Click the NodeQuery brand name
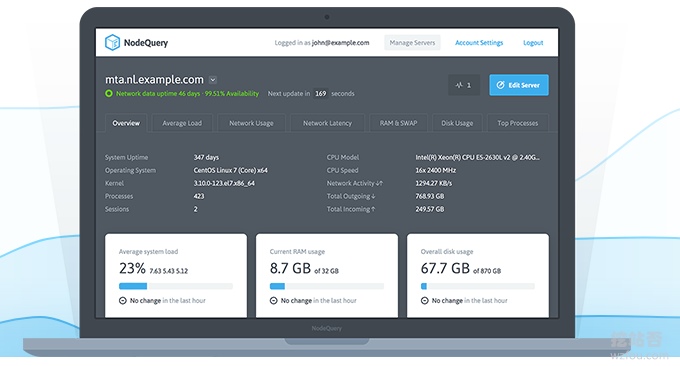This screenshot has width=680, height=366. (x=146, y=42)
